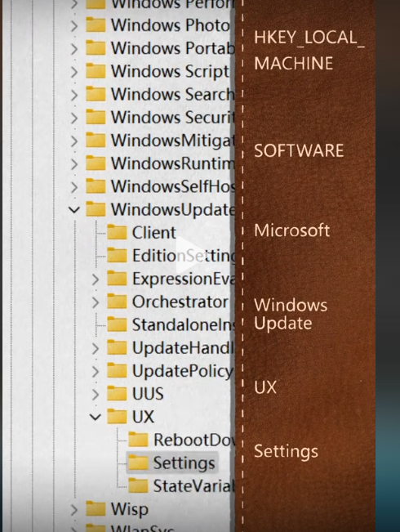Click the Settings caption on brown panel
Screen dimensions: 400x532
click(286, 452)
